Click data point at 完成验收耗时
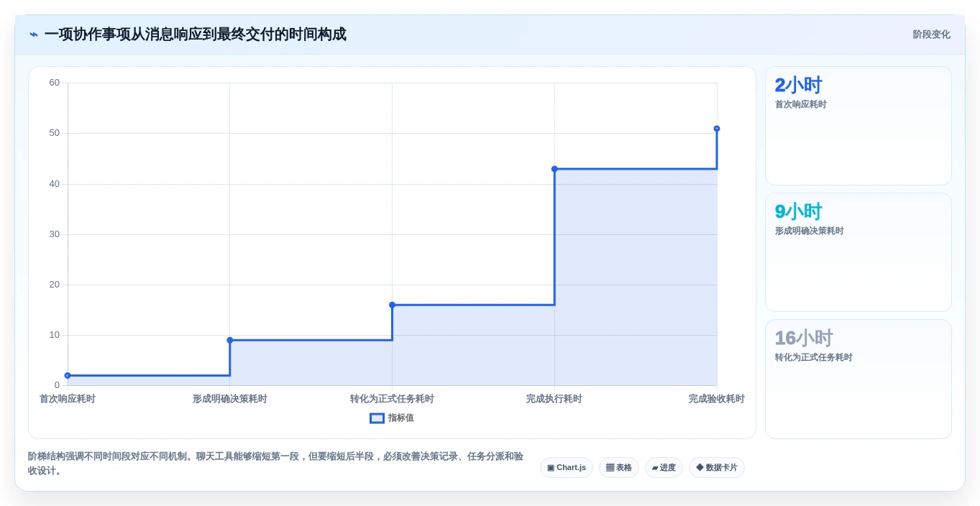 click(x=717, y=129)
